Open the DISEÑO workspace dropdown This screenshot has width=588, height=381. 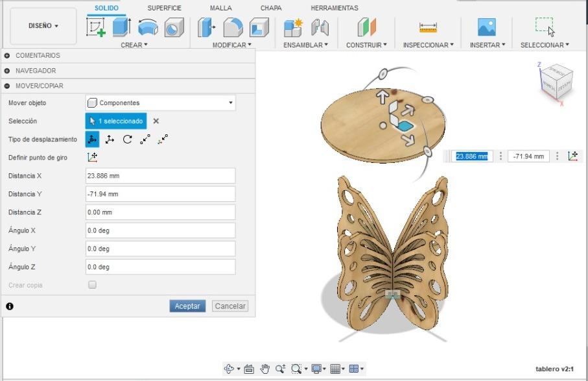point(43,26)
